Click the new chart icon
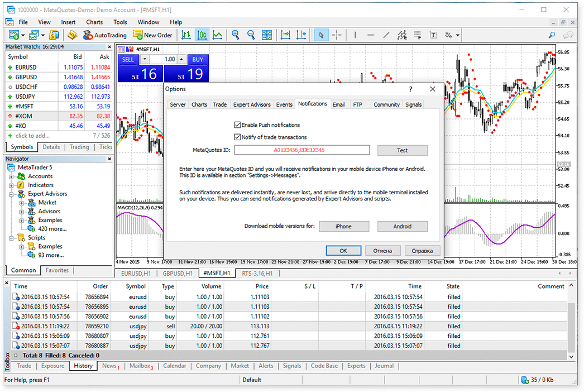The width and height of the screenshot is (584, 392). [x=14, y=35]
